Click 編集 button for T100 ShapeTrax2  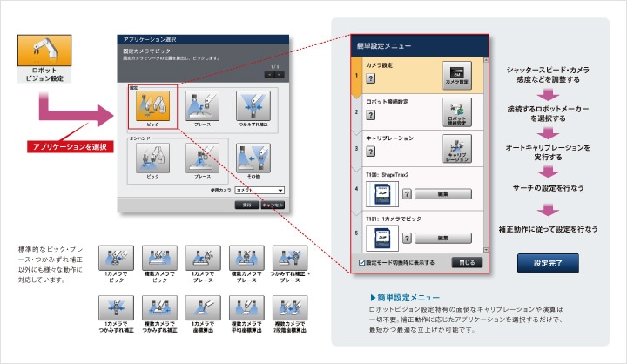coord(442,194)
